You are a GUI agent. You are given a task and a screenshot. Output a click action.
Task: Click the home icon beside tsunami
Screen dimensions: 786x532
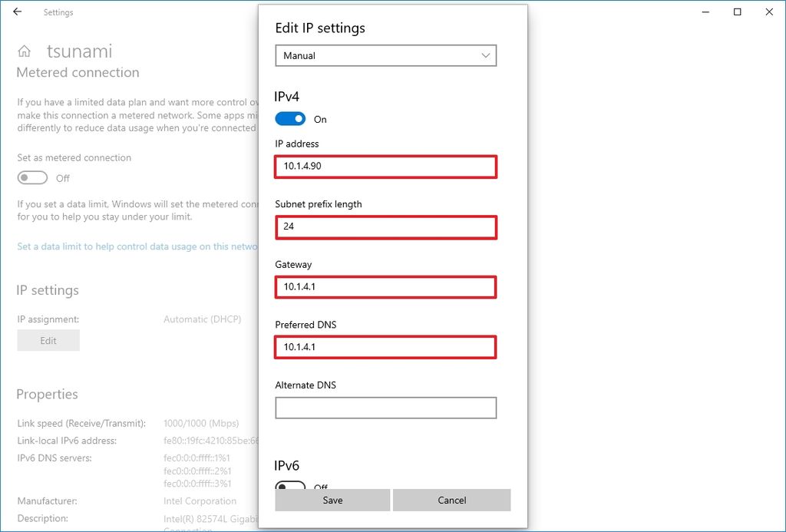point(25,50)
